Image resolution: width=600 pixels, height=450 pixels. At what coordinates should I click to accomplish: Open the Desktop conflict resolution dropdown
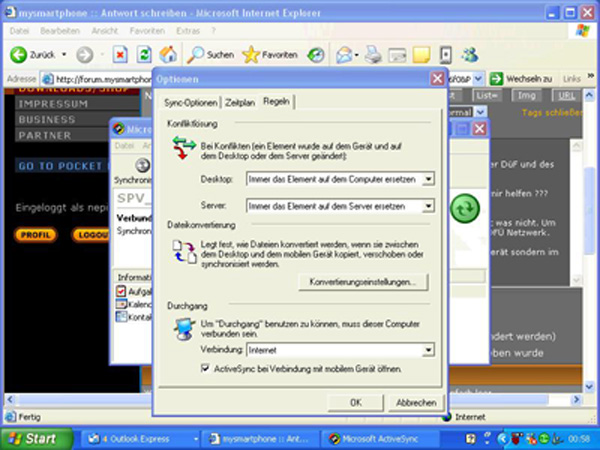[429, 179]
